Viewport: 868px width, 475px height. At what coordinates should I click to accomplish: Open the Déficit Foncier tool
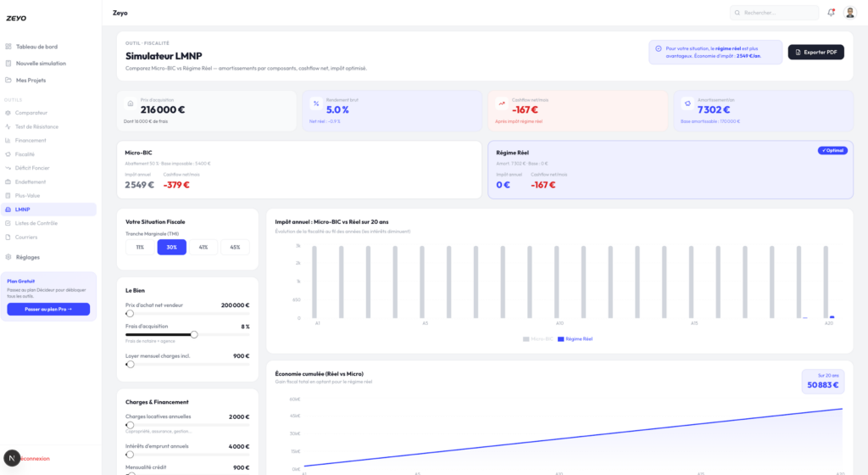point(34,168)
